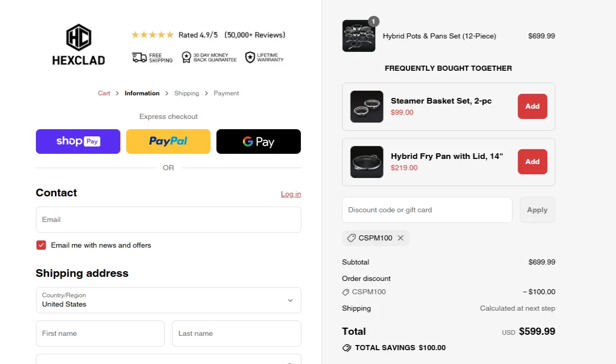Add the Hybrid Fry Pan with Lid
This screenshot has height=364, width=616.
tap(532, 161)
